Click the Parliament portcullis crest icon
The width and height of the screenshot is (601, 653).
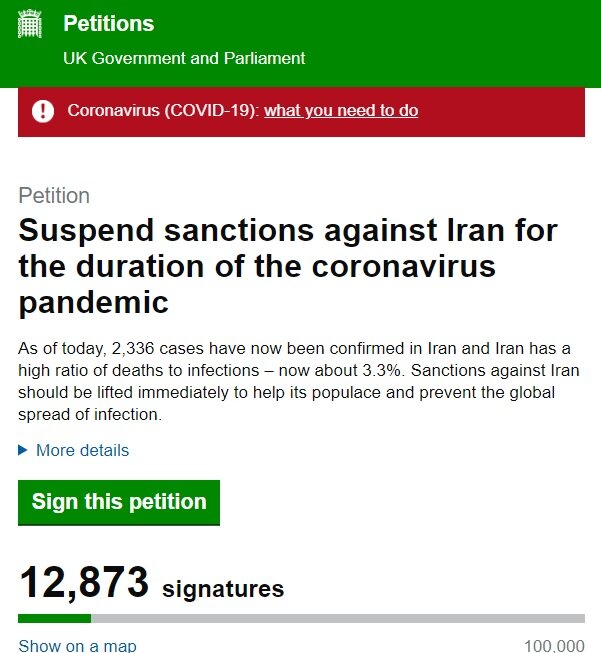30,24
